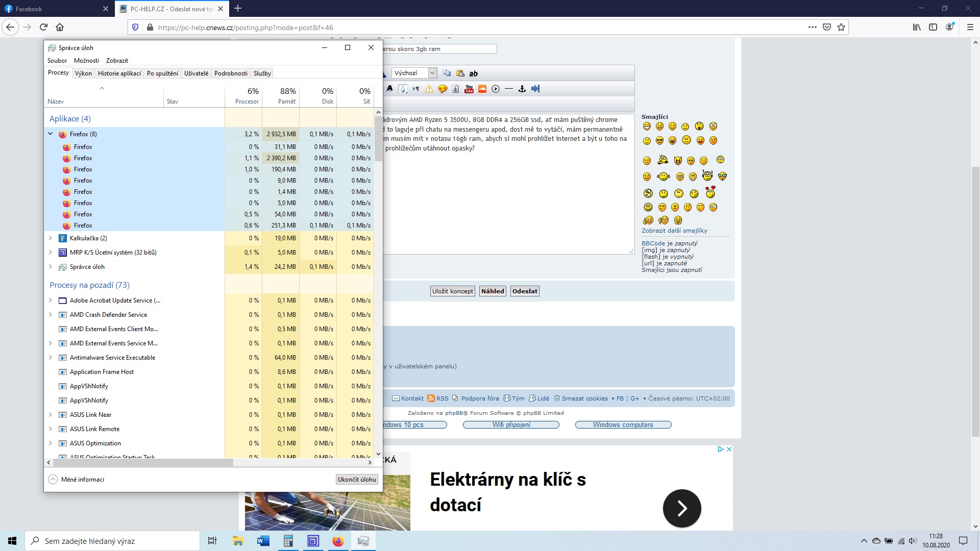Viewport: 980px width, 551px height.
Task: Click Firefox home button
Action: tap(60, 28)
